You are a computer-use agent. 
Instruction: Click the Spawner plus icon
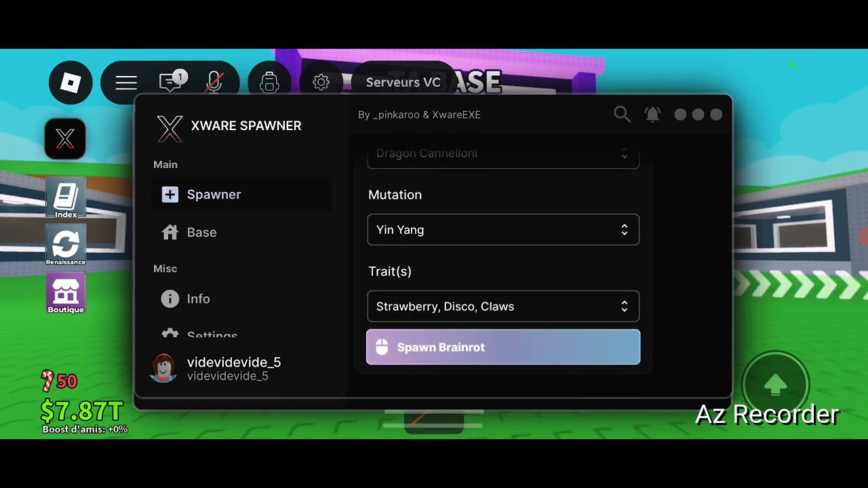(x=170, y=195)
